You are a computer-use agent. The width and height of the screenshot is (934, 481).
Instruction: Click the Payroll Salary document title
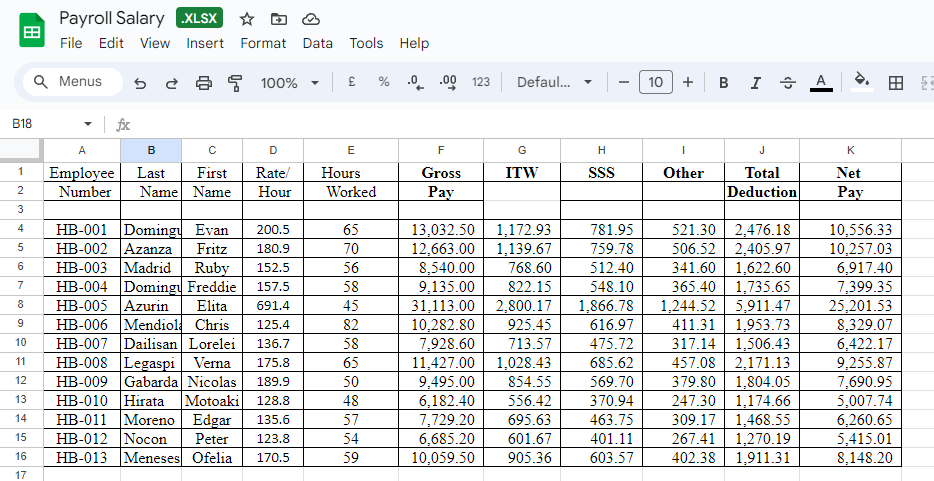(x=111, y=18)
